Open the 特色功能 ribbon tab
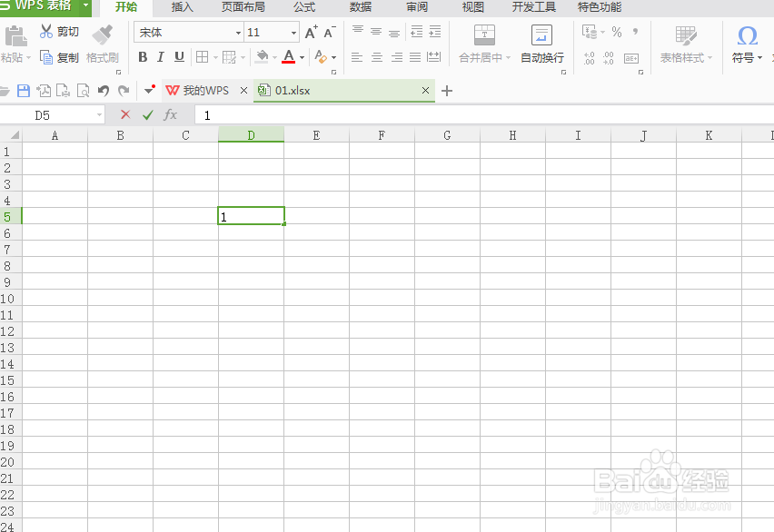This screenshot has width=774, height=532. 600,7
